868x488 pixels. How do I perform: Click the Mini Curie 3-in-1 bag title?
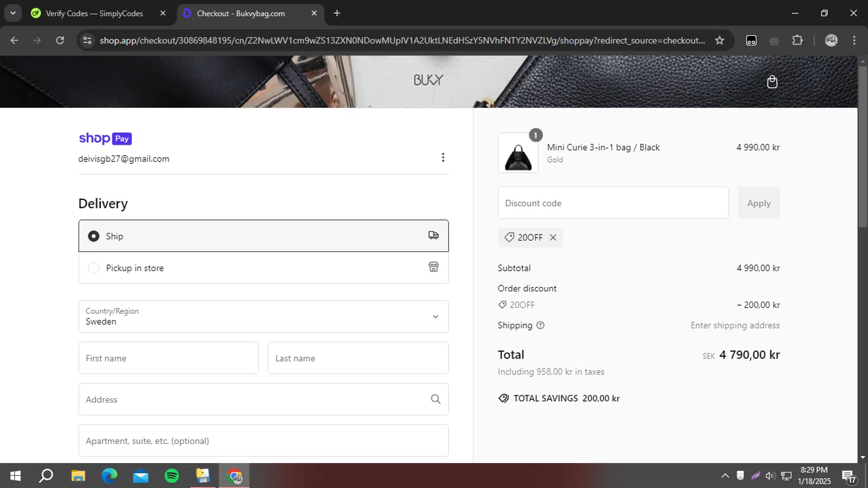(604, 147)
